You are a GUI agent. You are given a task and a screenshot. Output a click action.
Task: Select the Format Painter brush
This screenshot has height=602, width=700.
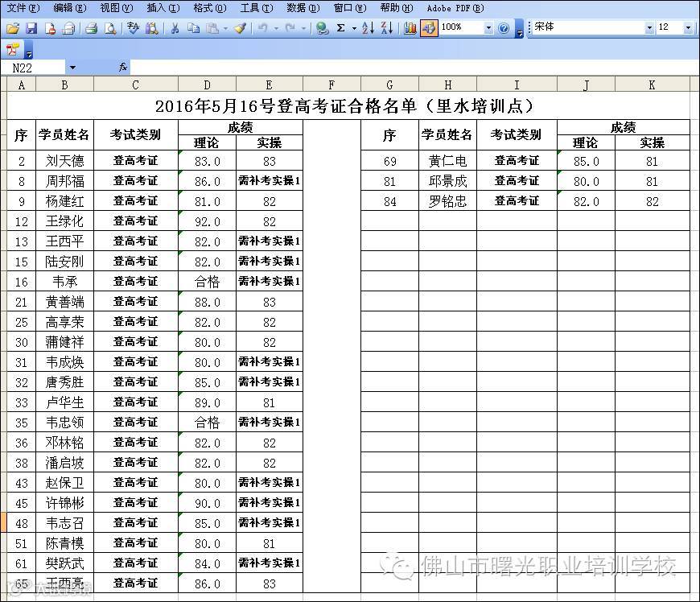pyautogui.click(x=241, y=28)
